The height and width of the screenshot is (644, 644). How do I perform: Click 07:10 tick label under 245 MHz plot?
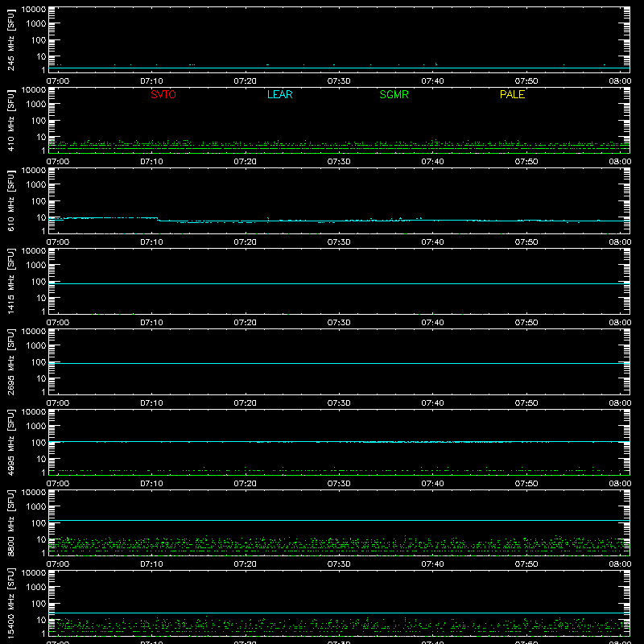[151, 81]
